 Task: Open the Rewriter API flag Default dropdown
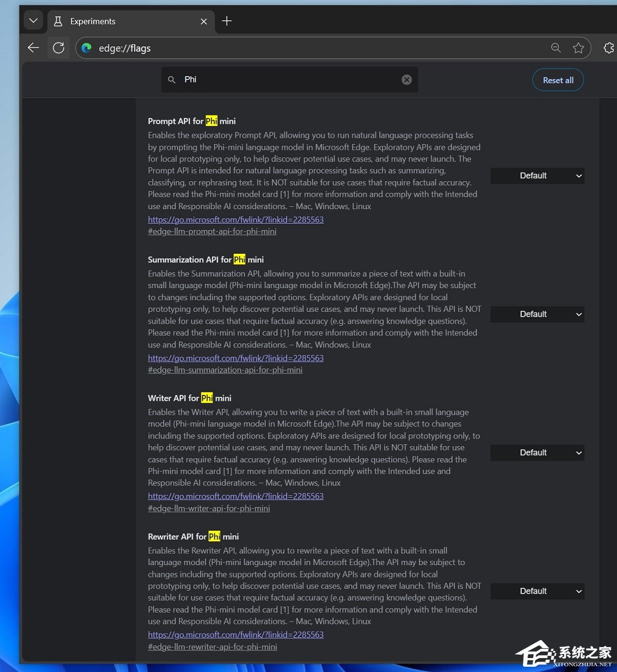[x=537, y=591]
